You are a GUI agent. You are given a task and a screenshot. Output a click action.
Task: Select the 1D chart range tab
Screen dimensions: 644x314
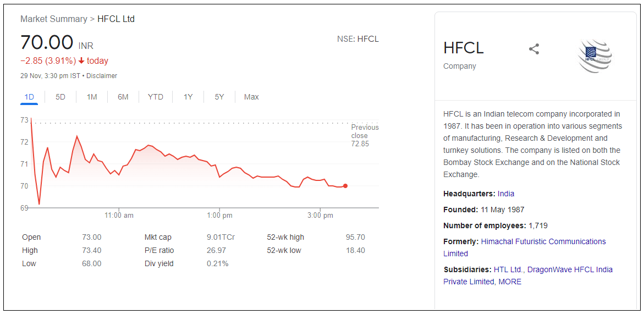(29, 97)
